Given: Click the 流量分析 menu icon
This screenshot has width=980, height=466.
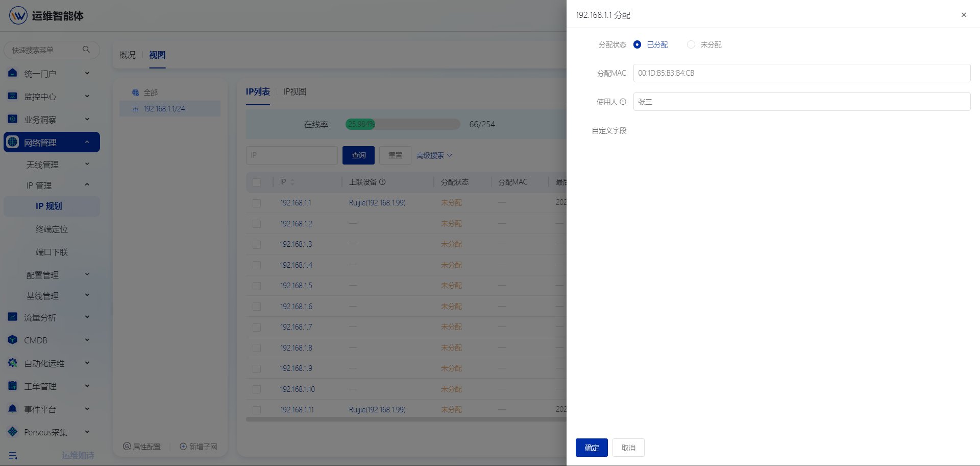Looking at the screenshot, I should [13, 317].
